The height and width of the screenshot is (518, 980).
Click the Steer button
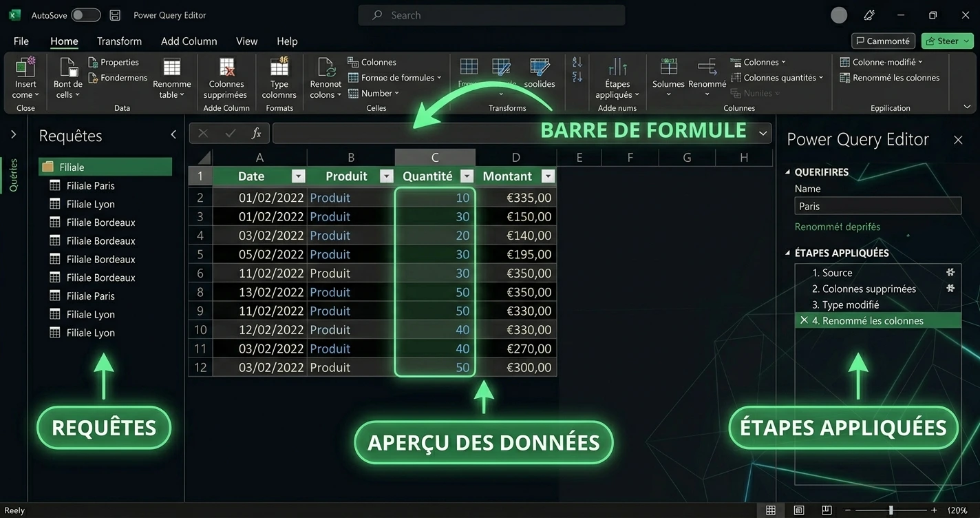pos(947,41)
